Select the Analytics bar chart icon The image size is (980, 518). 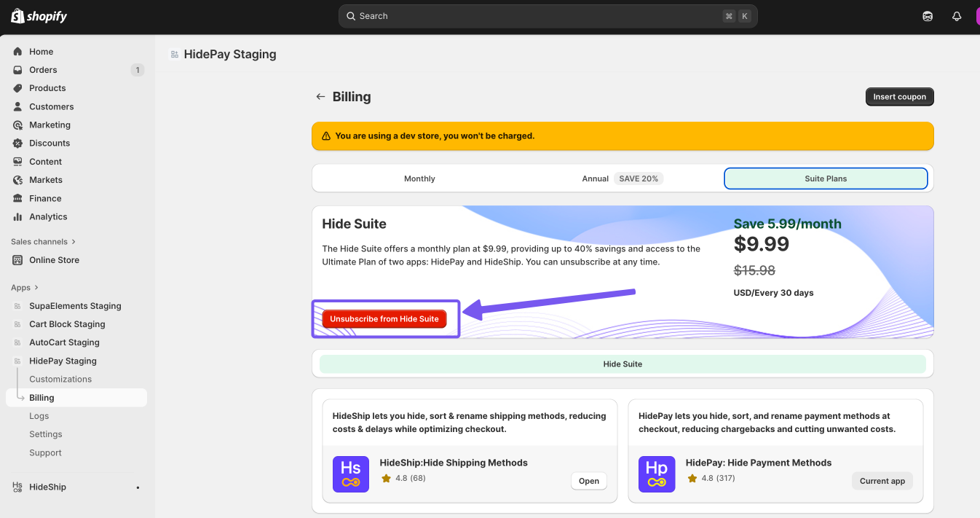click(17, 217)
